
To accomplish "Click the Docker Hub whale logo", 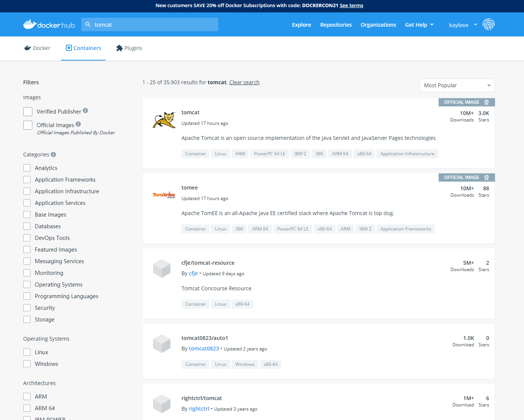I will coord(49,24).
